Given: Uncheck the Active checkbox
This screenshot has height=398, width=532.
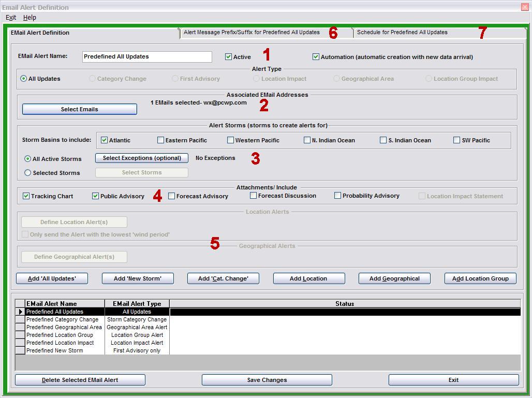Looking at the screenshot, I should click(228, 57).
